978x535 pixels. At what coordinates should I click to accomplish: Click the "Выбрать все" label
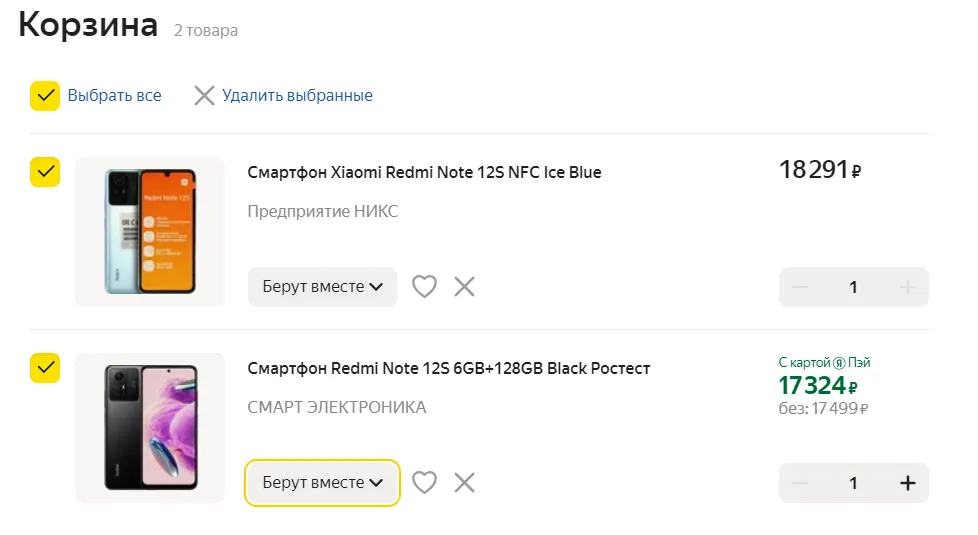[114, 96]
